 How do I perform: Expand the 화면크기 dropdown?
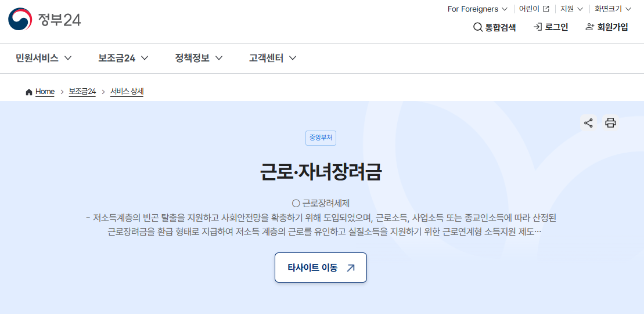tap(613, 9)
